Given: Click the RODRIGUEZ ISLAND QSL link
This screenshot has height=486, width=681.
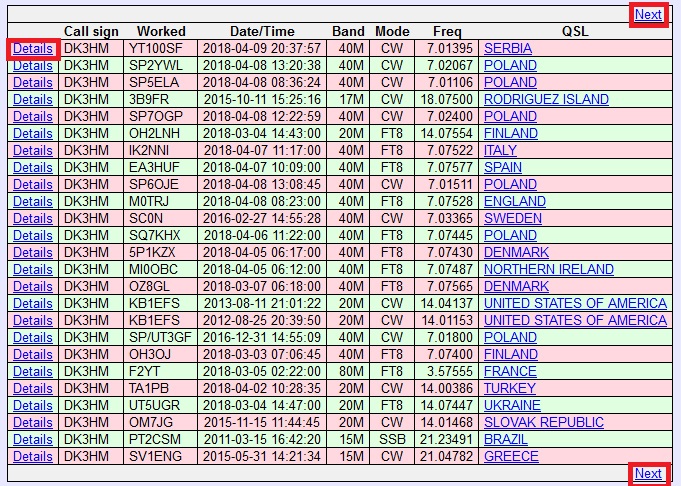Looking at the screenshot, I should (546, 99).
